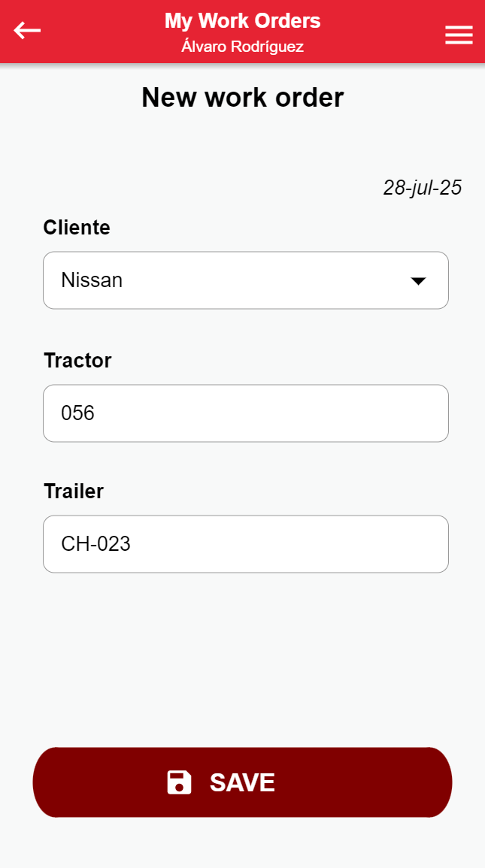Image resolution: width=485 pixels, height=868 pixels.
Task: Go back using the left arrow
Action: pos(27,31)
